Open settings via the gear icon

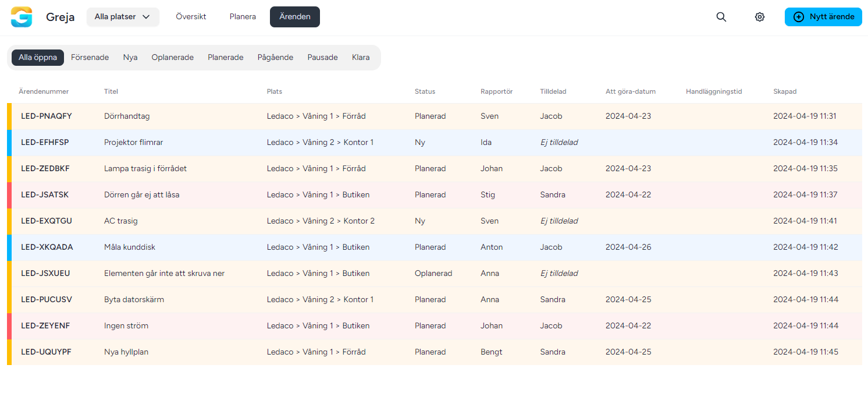pos(759,17)
